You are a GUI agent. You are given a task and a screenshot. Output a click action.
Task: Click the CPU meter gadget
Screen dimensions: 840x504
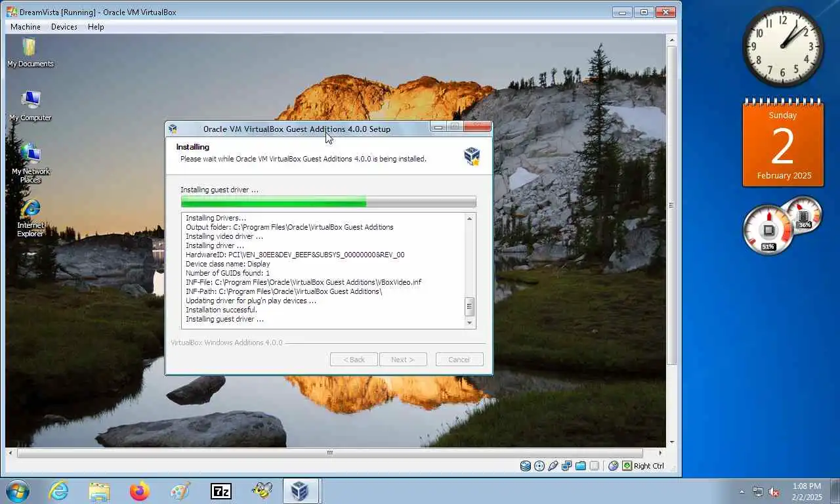pos(769,230)
